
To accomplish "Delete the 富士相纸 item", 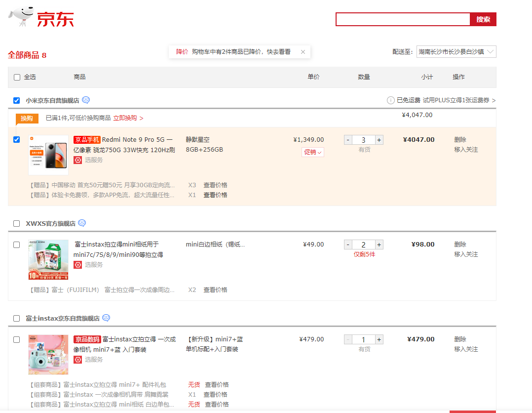I will coord(460,244).
